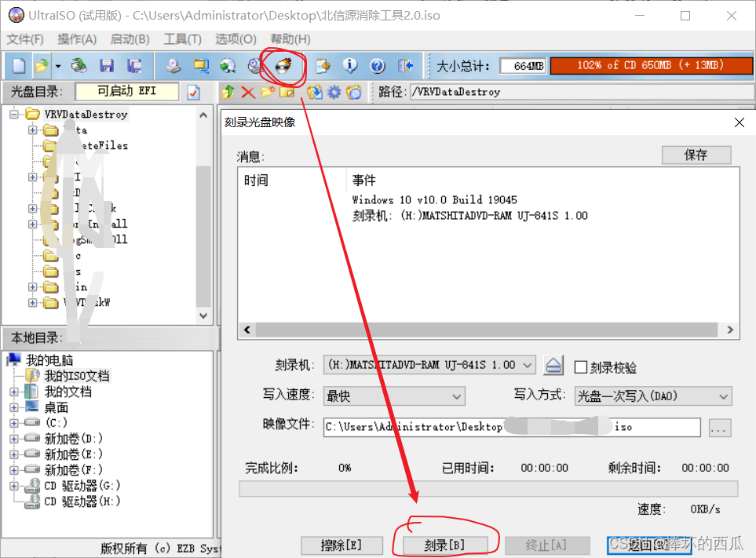Open the 帮助(H) menu

click(290, 39)
